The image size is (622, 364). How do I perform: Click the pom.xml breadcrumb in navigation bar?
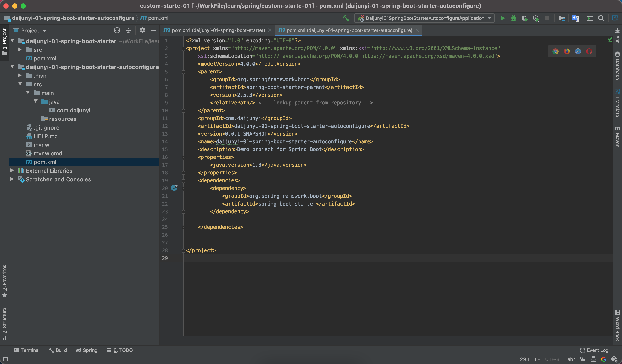tap(154, 18)
